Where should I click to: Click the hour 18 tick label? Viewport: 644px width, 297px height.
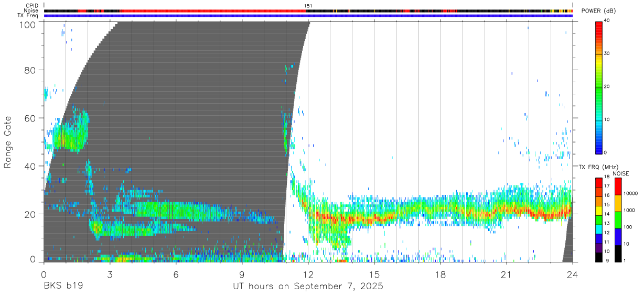[x=441, y=274]
